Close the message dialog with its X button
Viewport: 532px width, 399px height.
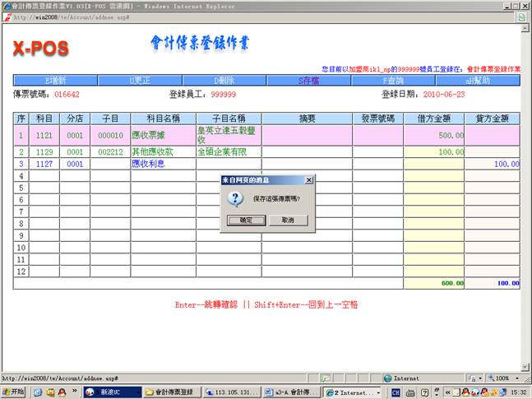308,179
